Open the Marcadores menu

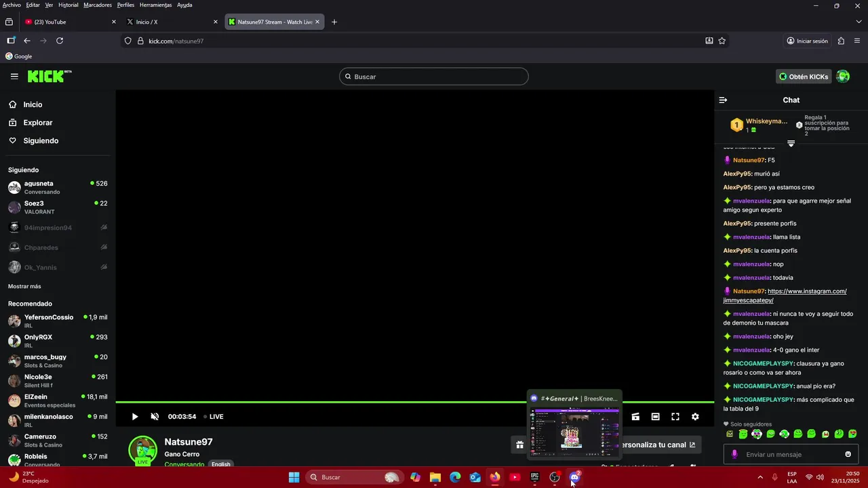pyautogui.click(x=98, y=5)
